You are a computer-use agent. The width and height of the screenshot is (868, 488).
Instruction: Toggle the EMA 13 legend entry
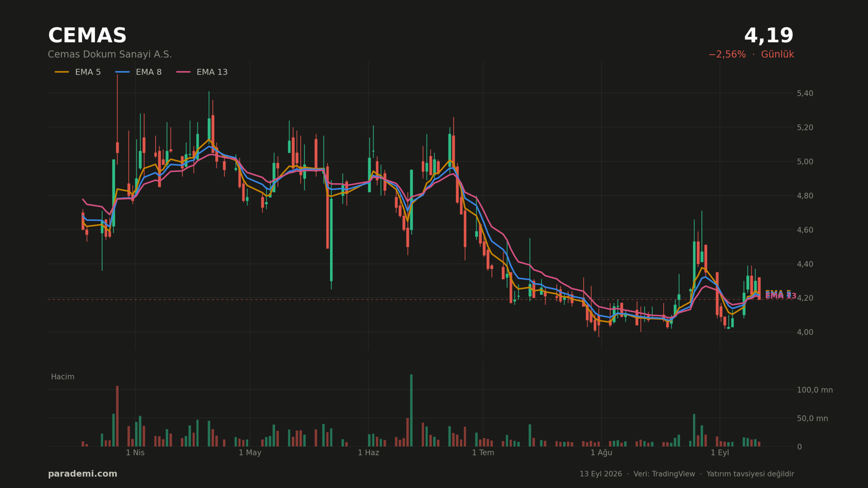pos(202,72)
